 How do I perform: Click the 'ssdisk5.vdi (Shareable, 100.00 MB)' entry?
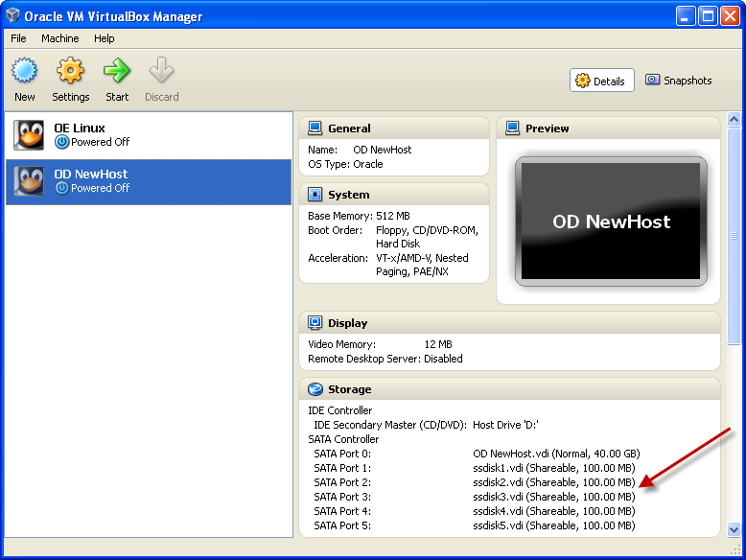[x=554, y=525]
